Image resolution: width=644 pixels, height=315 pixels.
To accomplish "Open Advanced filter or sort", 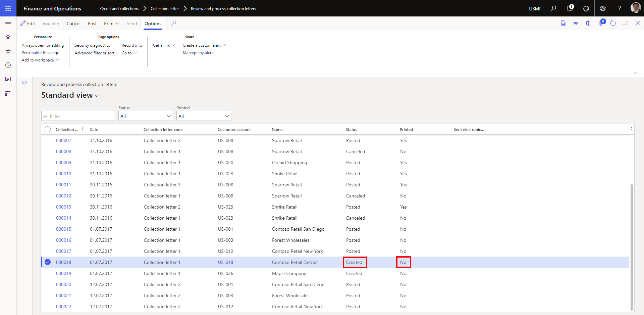I will (95, 53).
